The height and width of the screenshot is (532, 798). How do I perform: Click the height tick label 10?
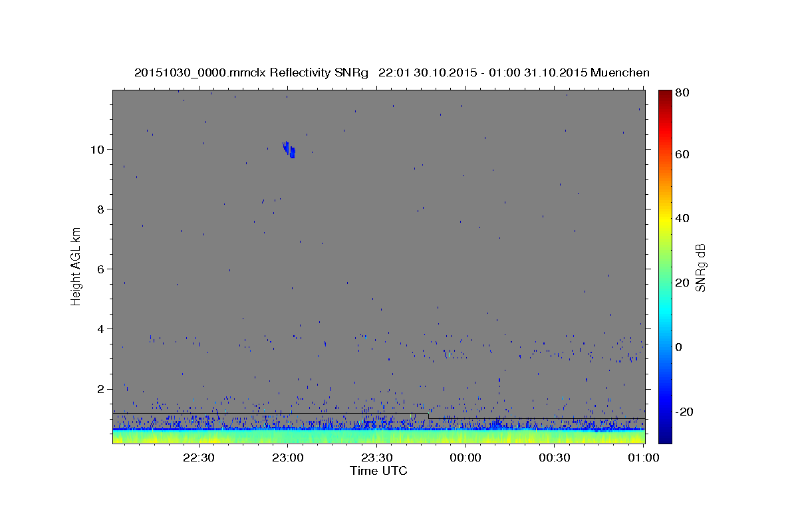(97, 149)
